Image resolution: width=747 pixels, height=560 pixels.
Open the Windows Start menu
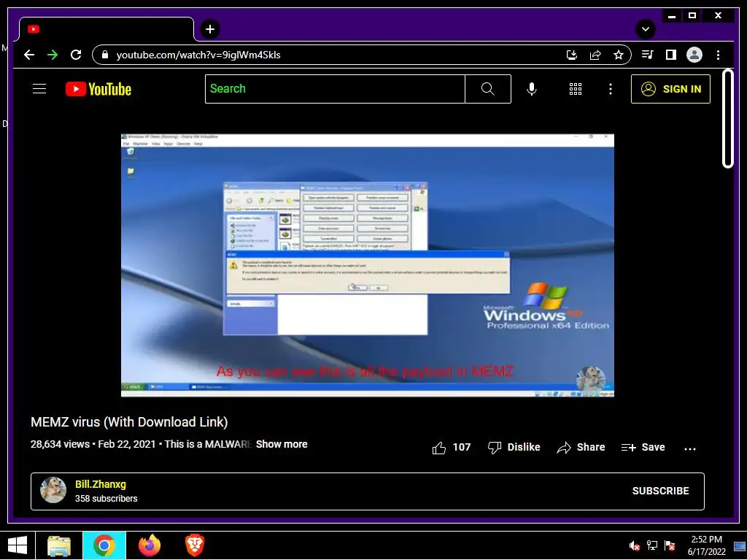[x=18, y=545]
